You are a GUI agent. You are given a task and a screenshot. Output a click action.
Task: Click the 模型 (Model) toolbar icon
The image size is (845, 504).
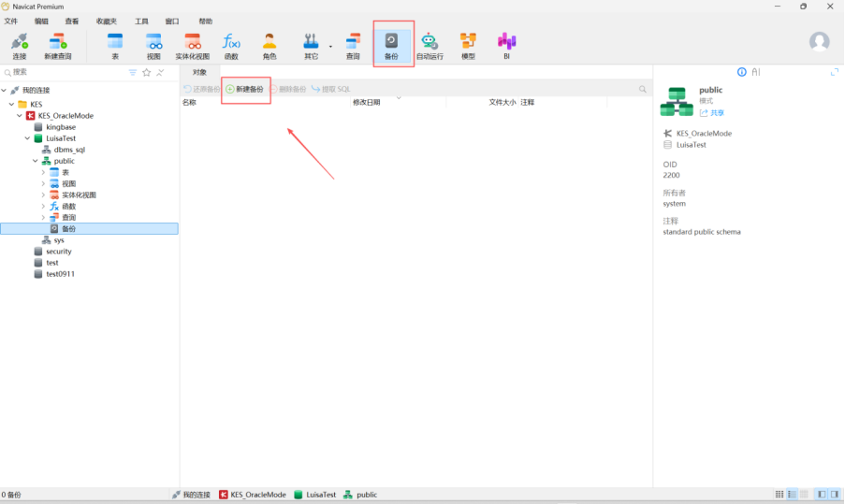pyautogui.click(x=468, y=45)
